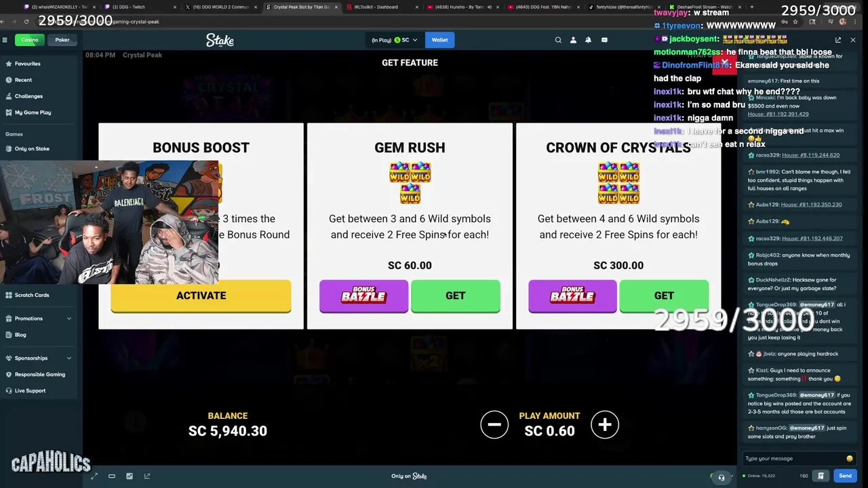Enter fullscreen game mode
The image size is (868, 488).
coord(94,476)
